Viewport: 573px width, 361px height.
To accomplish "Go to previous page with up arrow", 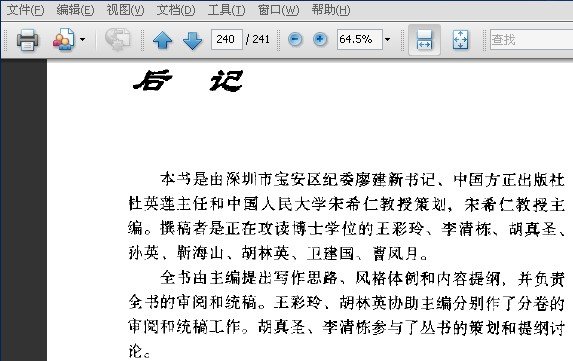I will pos(163,40).
